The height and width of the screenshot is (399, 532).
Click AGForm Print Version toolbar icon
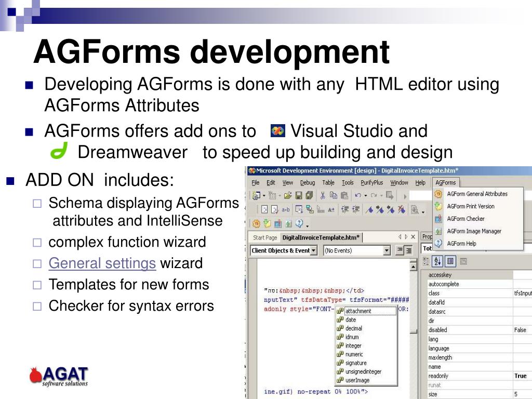[267, 223]
